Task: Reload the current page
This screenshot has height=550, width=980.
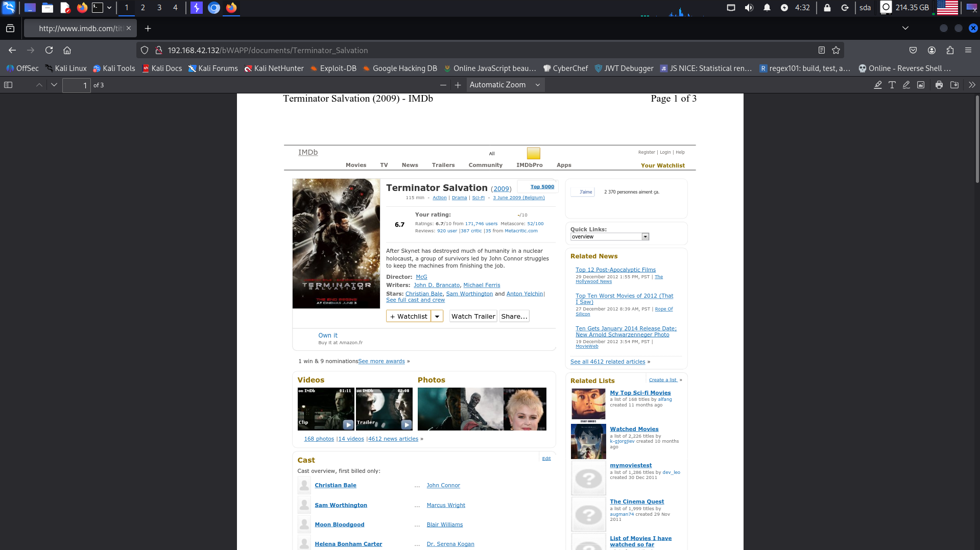Action: click(x=49, y=50)
